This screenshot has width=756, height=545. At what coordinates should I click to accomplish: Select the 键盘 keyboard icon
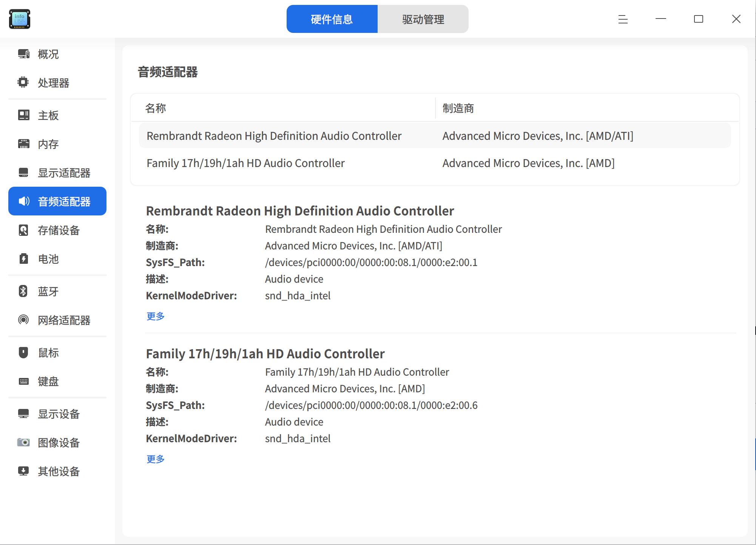pos(24,381)
